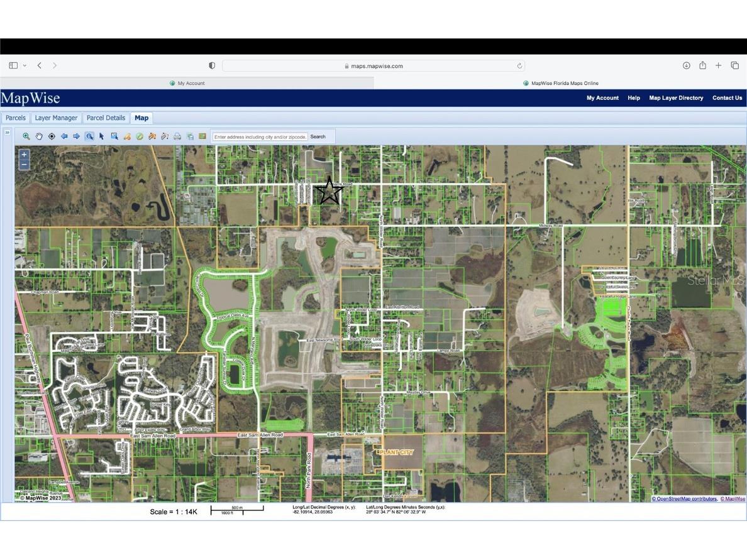Select the measure ruler pencil tool
The height and width of the screenshot is (560, 747).
165,136
